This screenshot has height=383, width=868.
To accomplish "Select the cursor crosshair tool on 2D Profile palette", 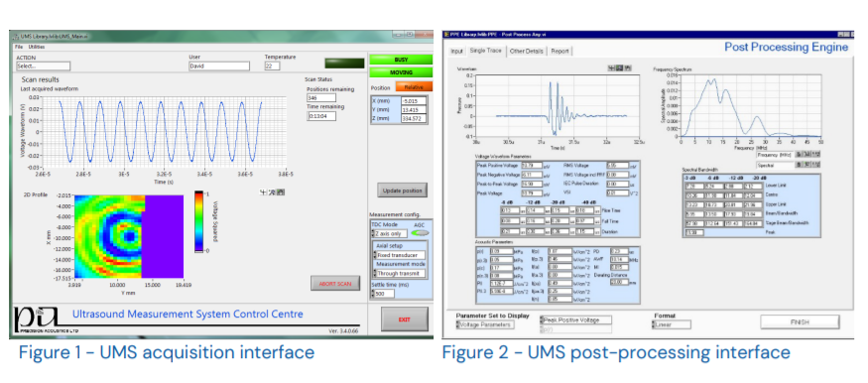I will 263,192.
